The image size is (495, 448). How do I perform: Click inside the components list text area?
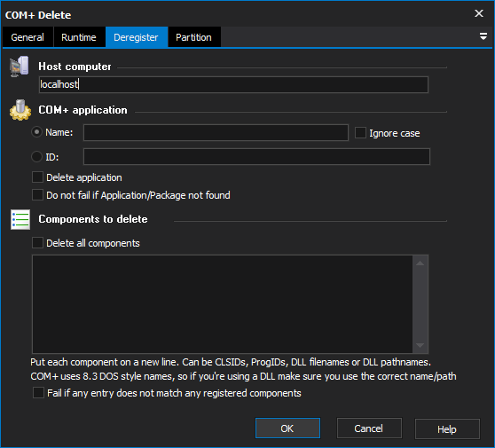tap(223, 304)
